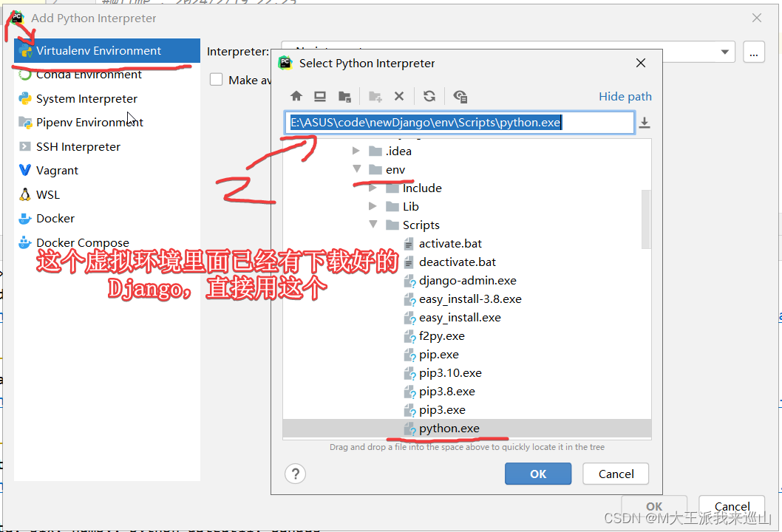Click the Scripts folder icon
This screenshot has width=782, height=532.
click(x=392, y=225)
